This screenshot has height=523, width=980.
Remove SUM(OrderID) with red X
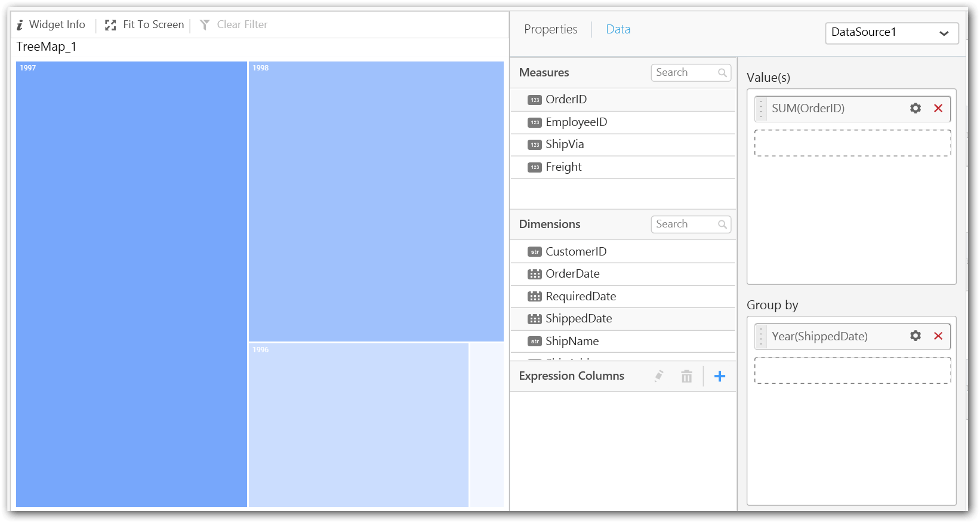[938, 108]
